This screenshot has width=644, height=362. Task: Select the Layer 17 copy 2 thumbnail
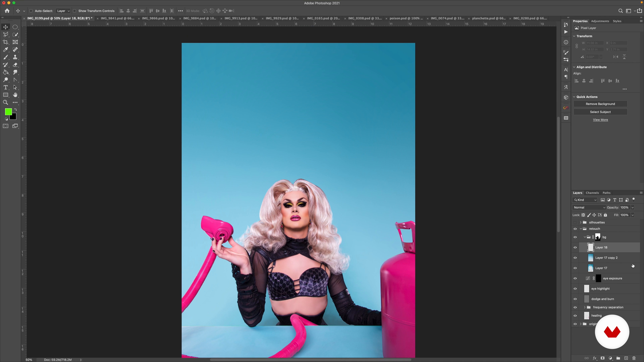[591, 258]
